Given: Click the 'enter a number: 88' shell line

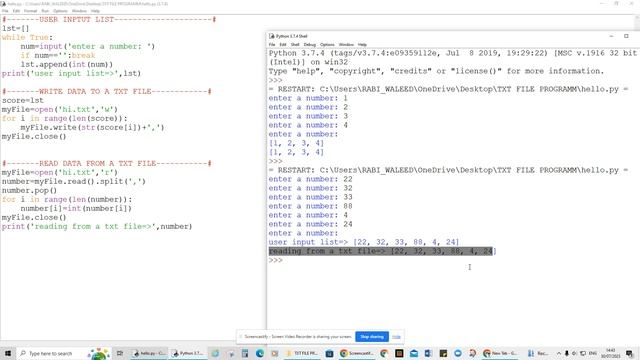Looking at the screenshot, I should tap(310, 206).
